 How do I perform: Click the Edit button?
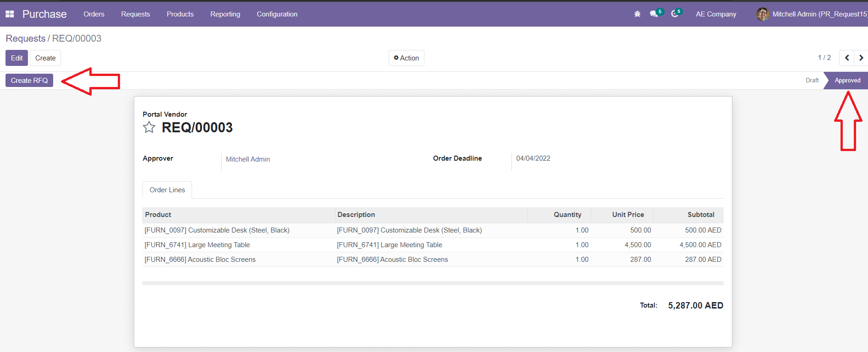(17, 58)
